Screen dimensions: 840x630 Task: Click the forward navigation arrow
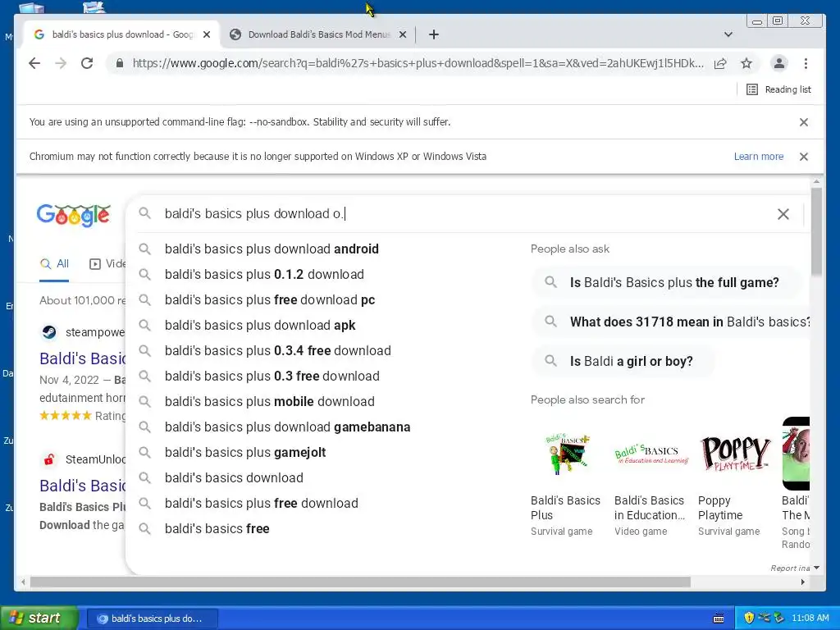coord(61,63)
